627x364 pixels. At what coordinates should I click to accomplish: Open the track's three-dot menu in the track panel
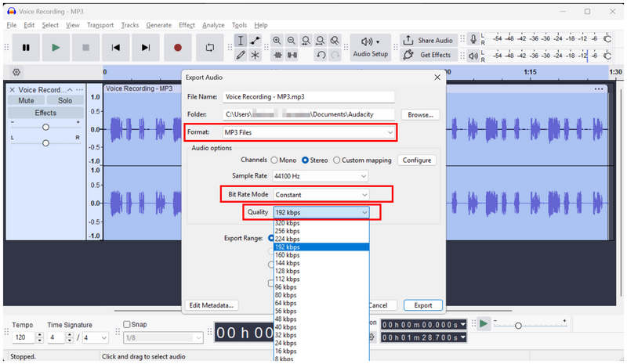click(80, 89)
